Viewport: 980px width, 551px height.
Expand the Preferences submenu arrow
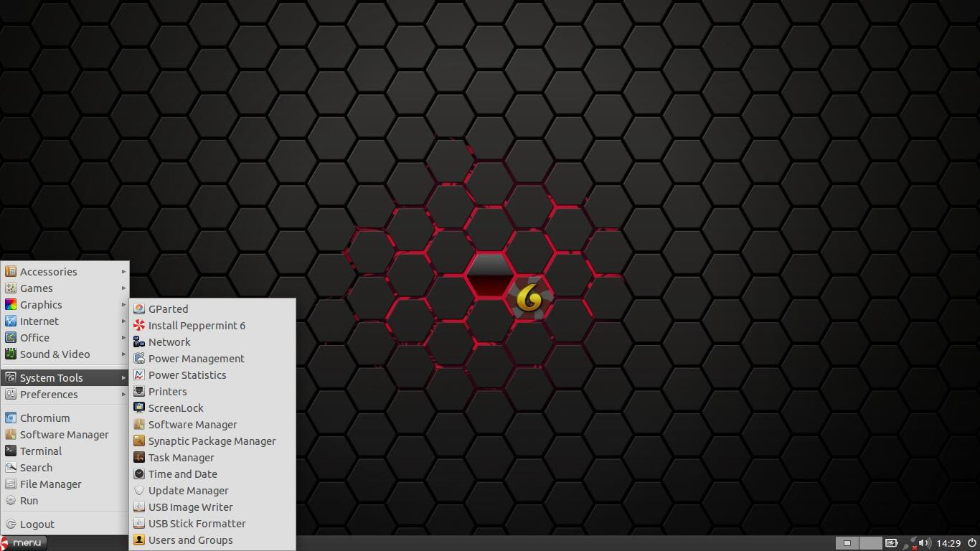123,395
